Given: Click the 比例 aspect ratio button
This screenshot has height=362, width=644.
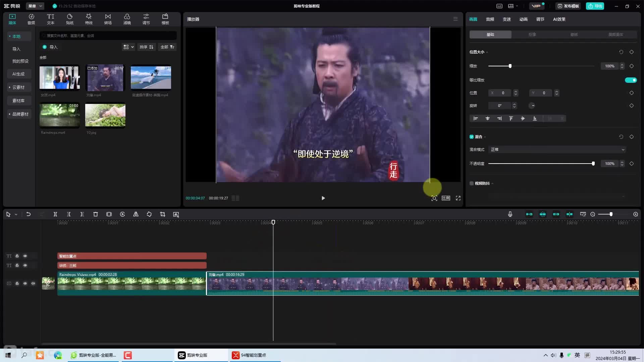Looking at the screenshot, I should [446, 198].
